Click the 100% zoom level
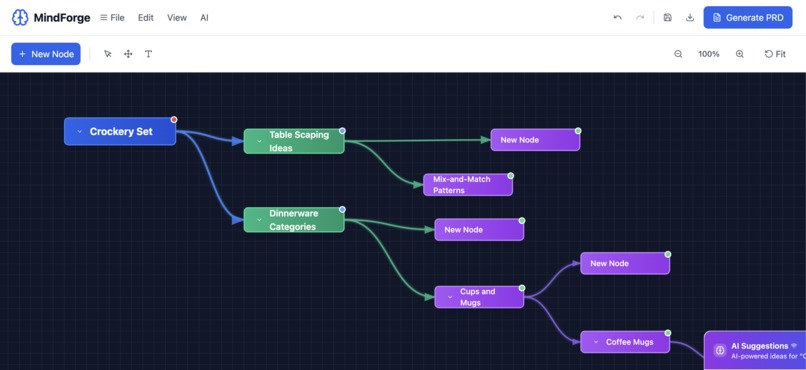The height and width of the screenshot is (370, 806). pos(709,54)
